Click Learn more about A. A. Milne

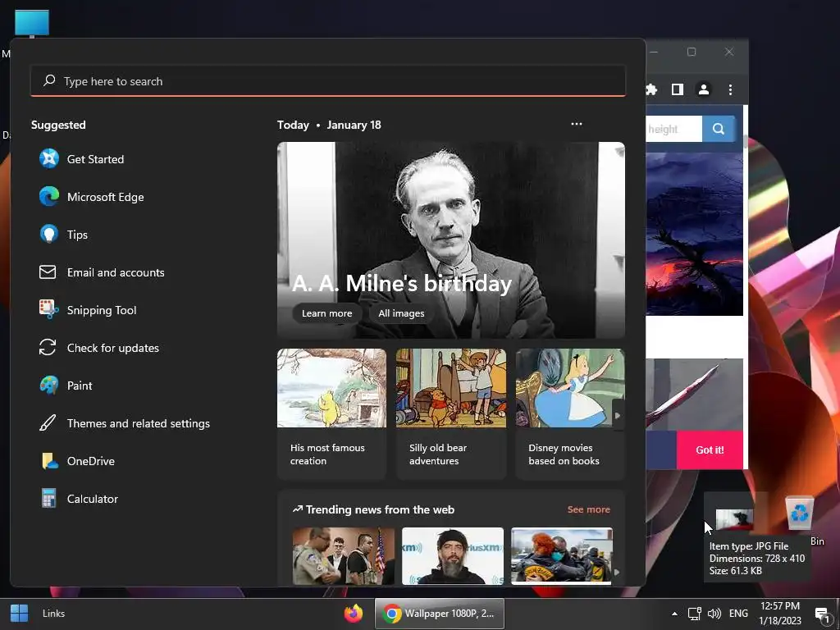(x=326, y=313)
